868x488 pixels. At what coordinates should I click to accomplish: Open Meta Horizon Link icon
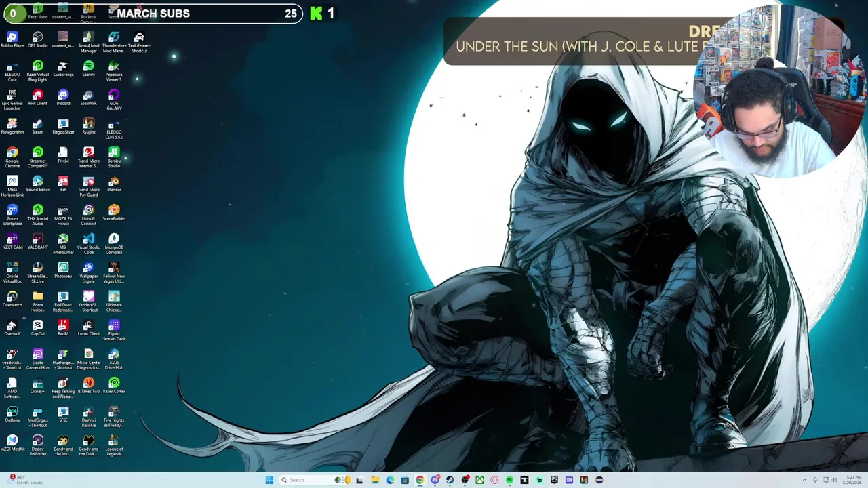coord(12,186)
